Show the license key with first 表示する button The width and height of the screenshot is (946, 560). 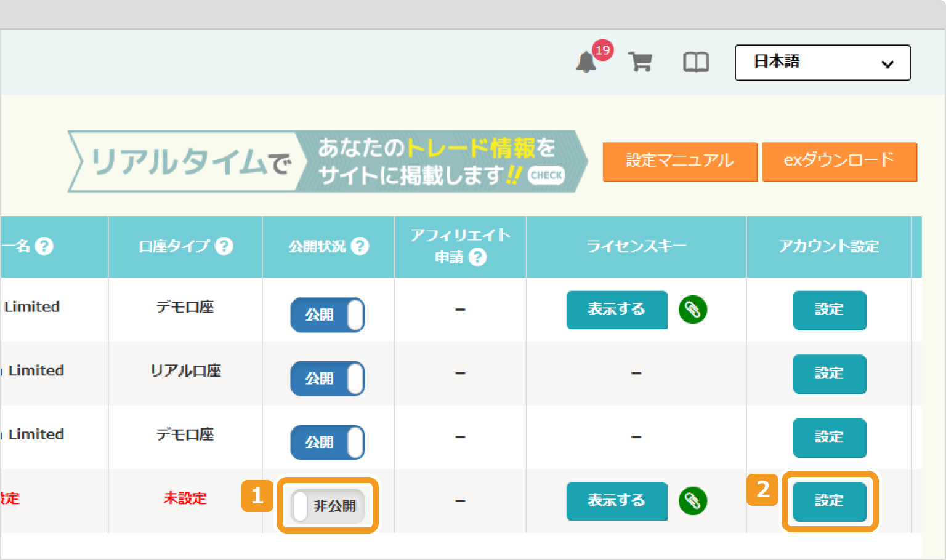click(617, 310)
